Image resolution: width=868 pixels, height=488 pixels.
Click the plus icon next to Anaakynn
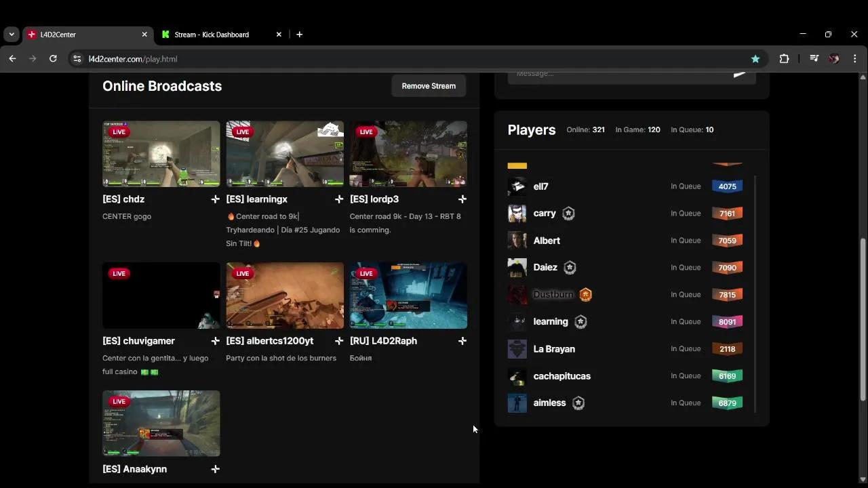[x=215, y=469]
